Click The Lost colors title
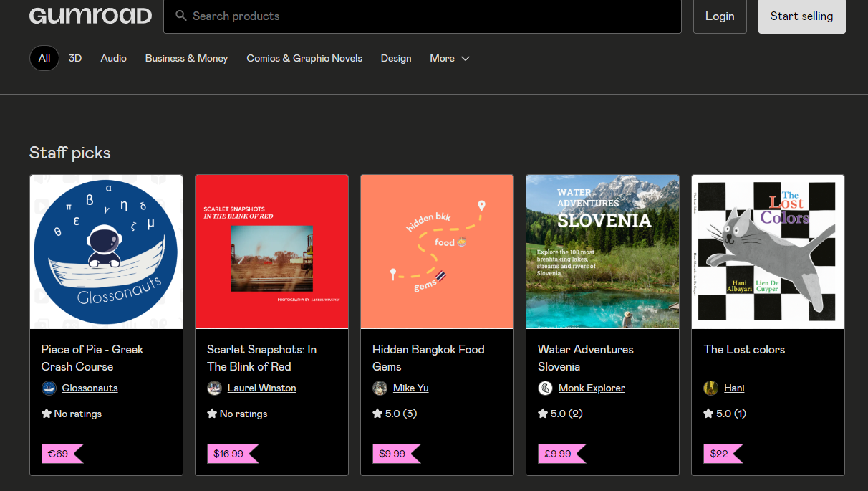This screenshot has width=868, height=491. (744, 349)
